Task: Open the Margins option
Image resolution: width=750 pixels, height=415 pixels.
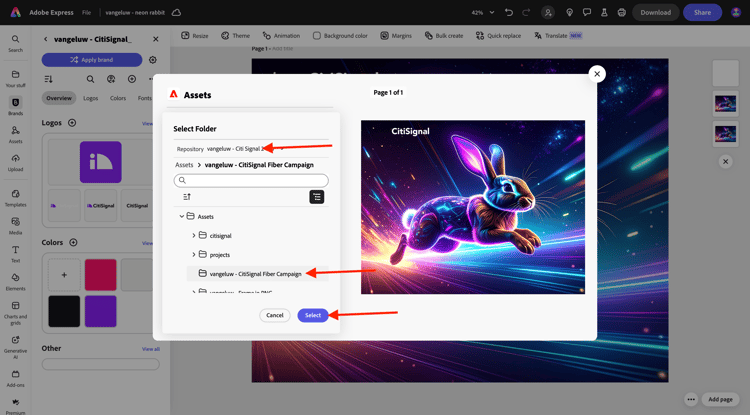Action: coord(396,35)
